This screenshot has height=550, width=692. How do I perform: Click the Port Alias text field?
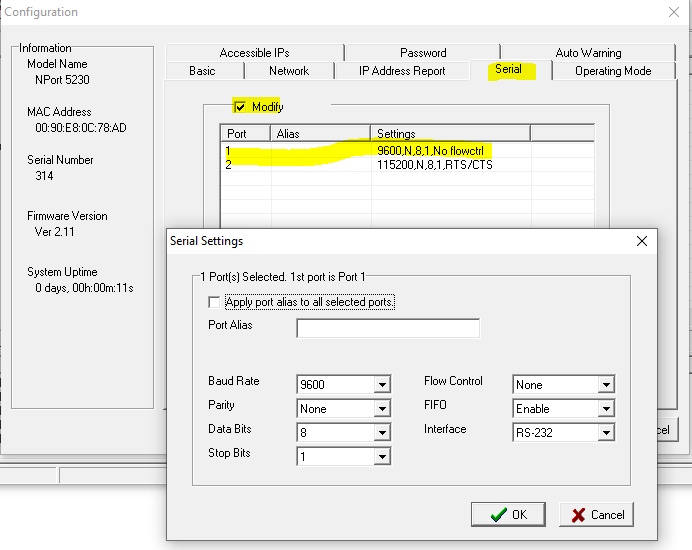click(388, 329)
